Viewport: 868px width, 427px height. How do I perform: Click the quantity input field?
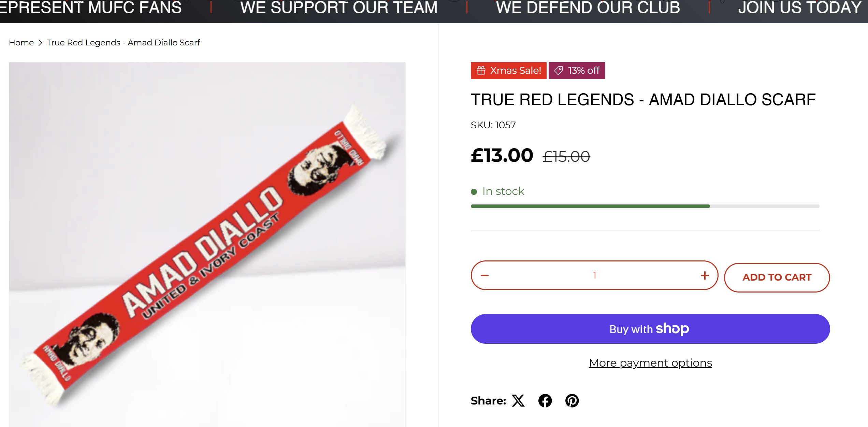pyautogui.click(x=594, y=275)
